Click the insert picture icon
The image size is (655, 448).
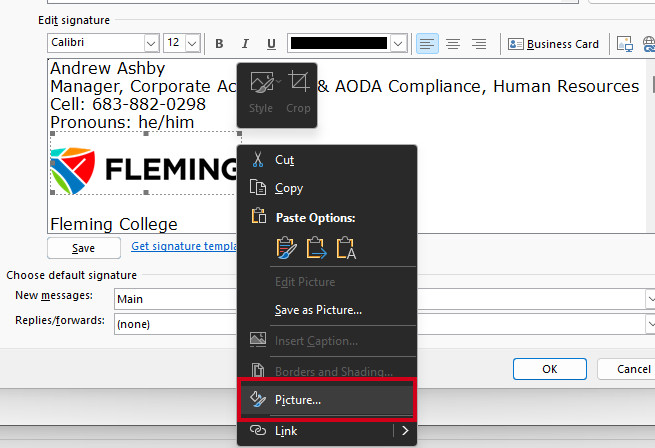tap(625, 44)
